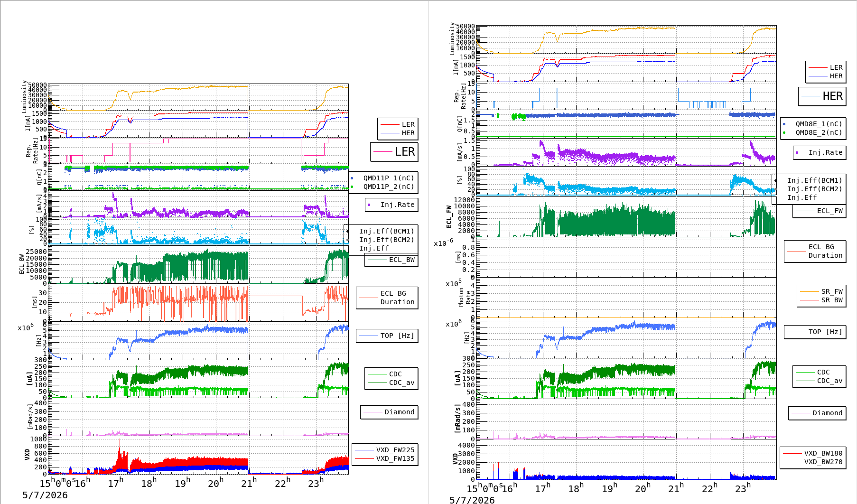Viewport: 857px width, 504px height.
Task: Click Inj.Rate legend in left panel
Action: coord(397,205)
